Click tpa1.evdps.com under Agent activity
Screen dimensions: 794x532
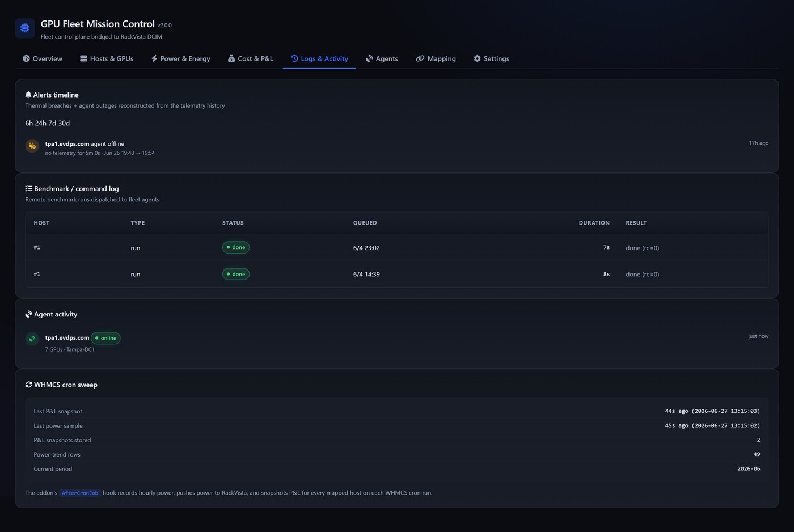point(67,337)
